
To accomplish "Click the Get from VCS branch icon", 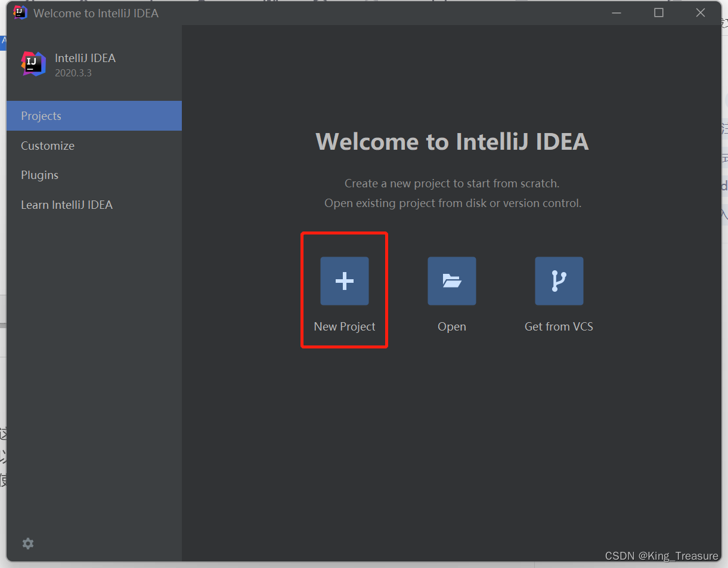I will pos(559,281).
